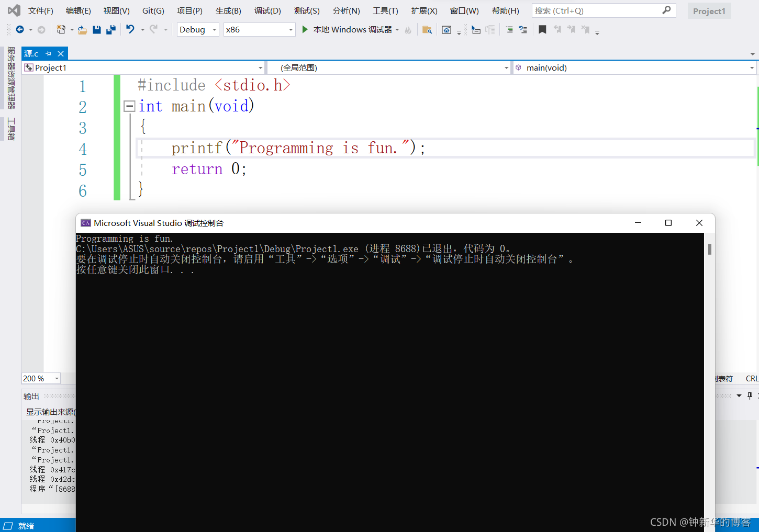Viewport: 759px width, 532px height.
Task: Open the 测试(S) menu
Action: tap(306, 10)
